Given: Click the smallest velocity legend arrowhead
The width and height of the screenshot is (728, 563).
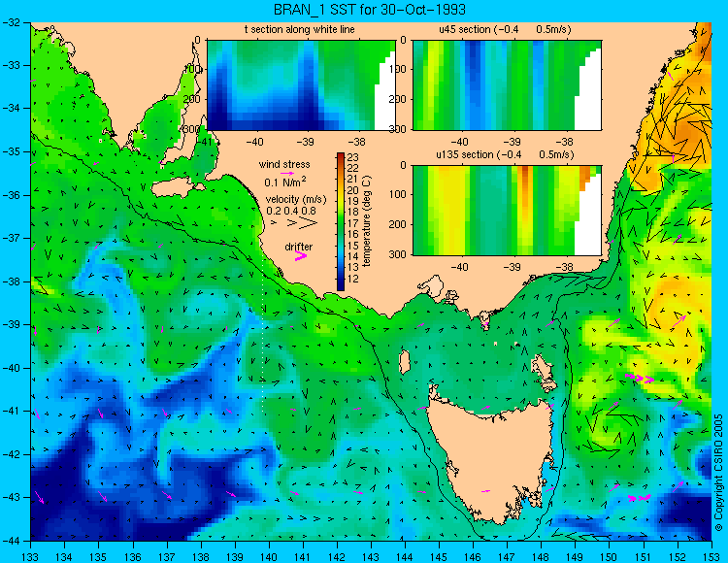Looking at the screenshot, I should point(274,223).
